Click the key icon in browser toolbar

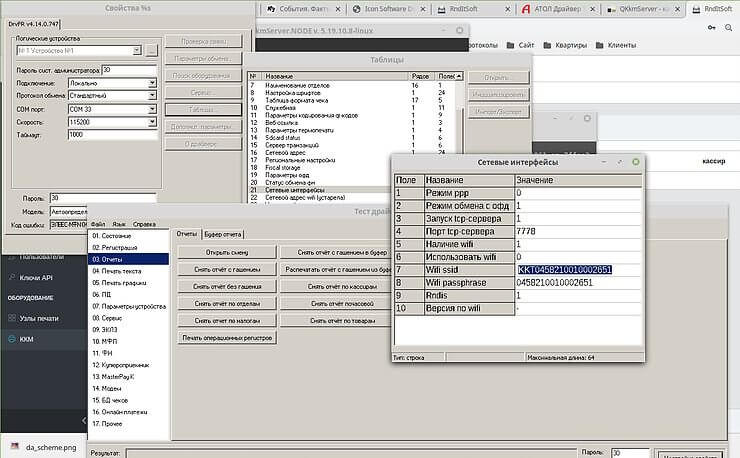click(711, 28)
